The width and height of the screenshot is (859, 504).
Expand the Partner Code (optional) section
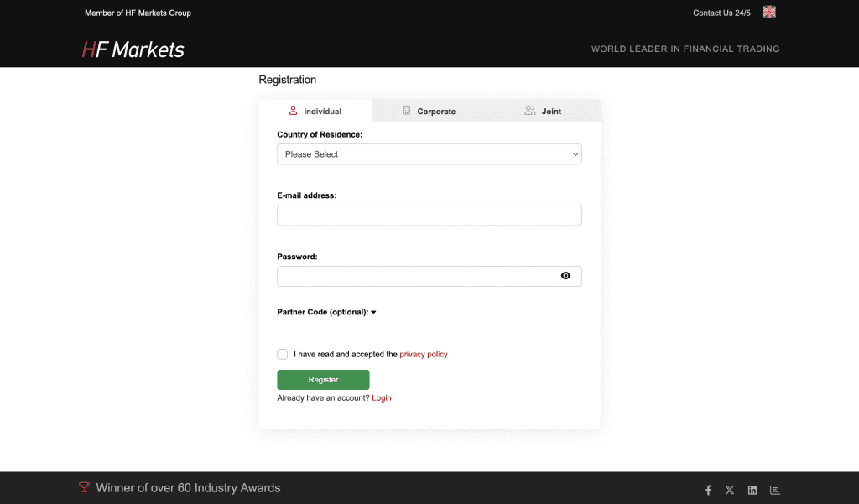click(x=326, y=312)
